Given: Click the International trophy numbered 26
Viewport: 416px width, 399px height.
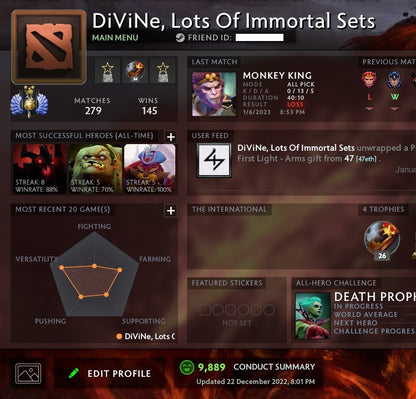Looking at the screenshot, I should (382, 240).
